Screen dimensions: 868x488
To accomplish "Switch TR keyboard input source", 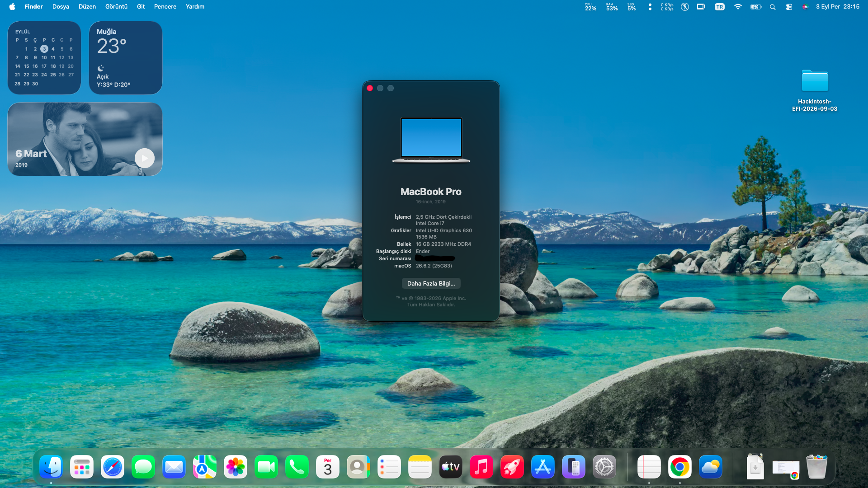I will pyautogui.click(x=719, y=7).
